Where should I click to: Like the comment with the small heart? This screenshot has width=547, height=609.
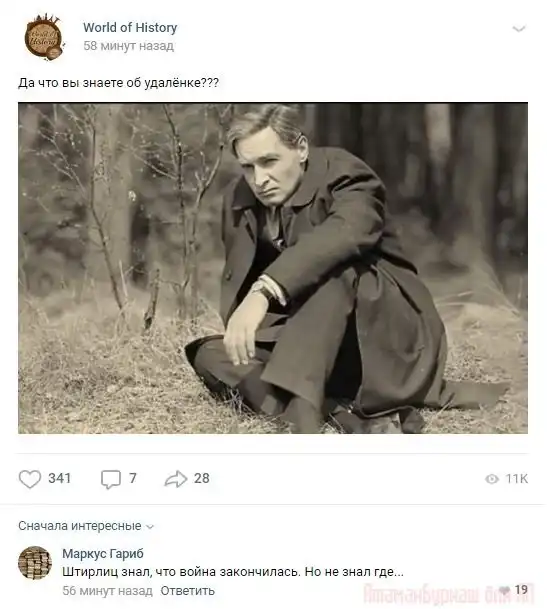pos(505,590)
